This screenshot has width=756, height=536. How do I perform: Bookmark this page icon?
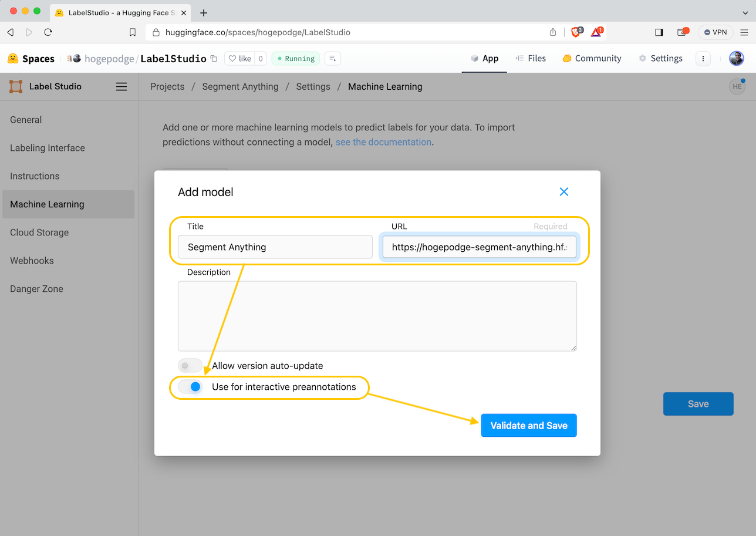133,32
